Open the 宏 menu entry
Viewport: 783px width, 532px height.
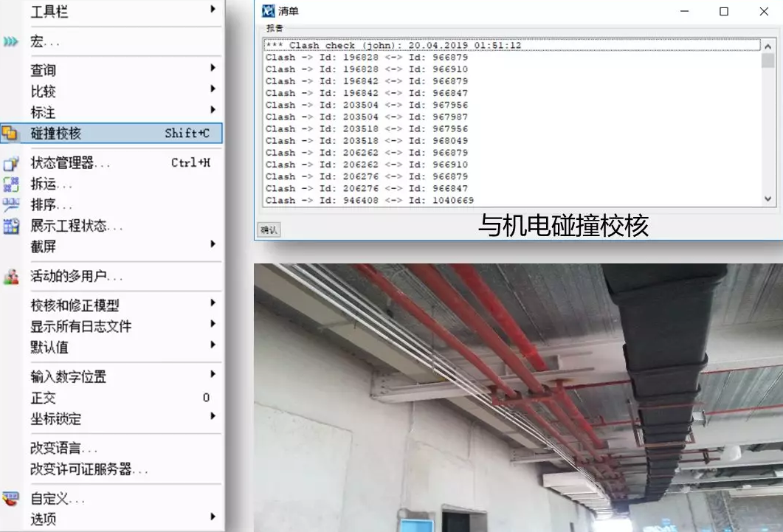pos(111,41)
